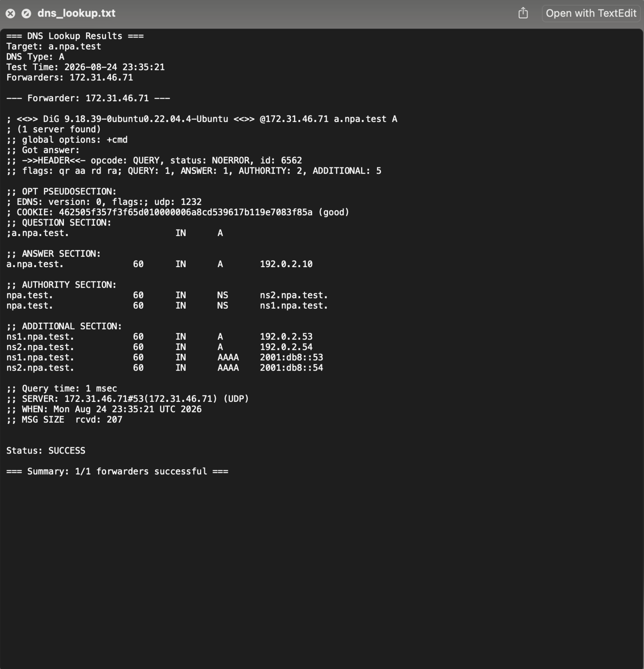
Task: Click the Target: a.npa.test line
Action: [54, 46]
